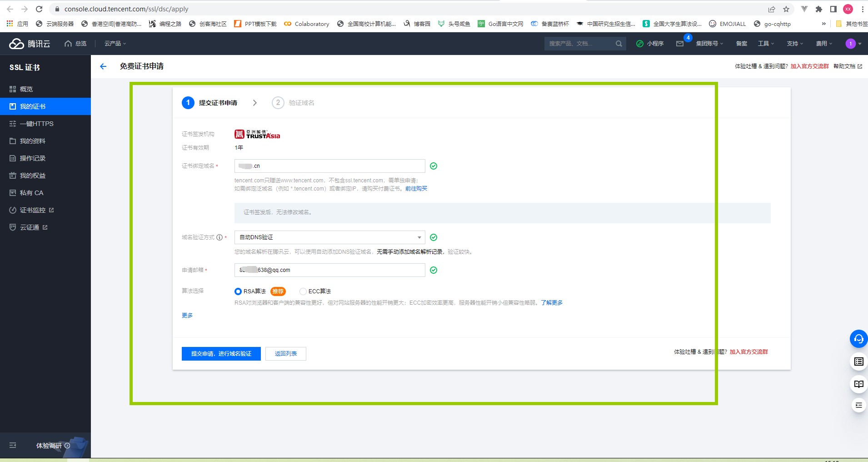Open 概览 in the sidebar
The image size is (868, 462).
click(45, 89)
